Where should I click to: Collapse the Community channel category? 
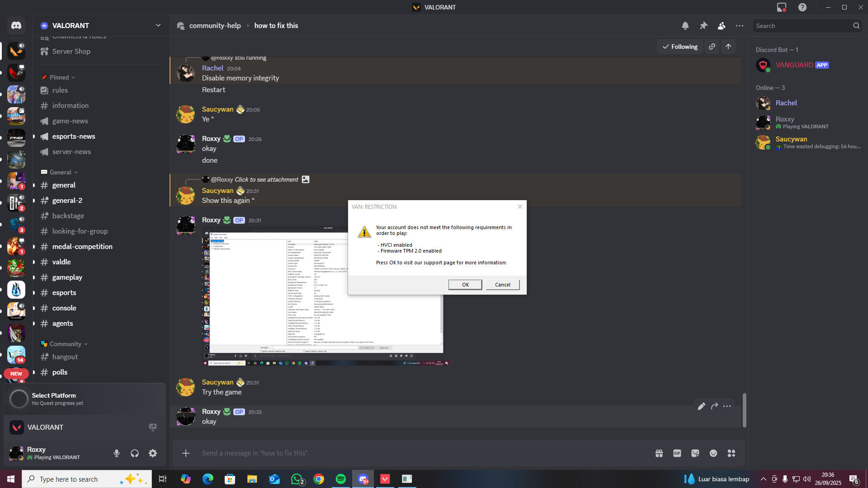[66, 344]
